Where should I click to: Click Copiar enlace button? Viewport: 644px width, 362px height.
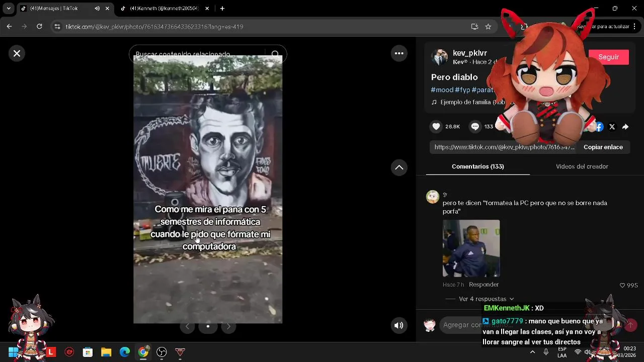[603, 147]
